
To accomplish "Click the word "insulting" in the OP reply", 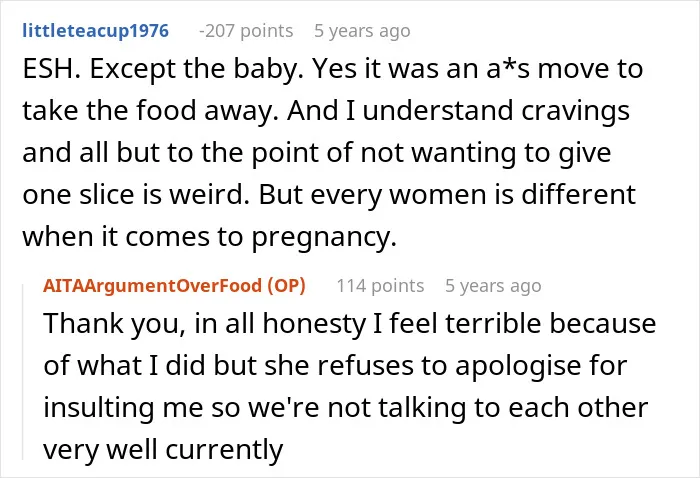I will (99, 408).
